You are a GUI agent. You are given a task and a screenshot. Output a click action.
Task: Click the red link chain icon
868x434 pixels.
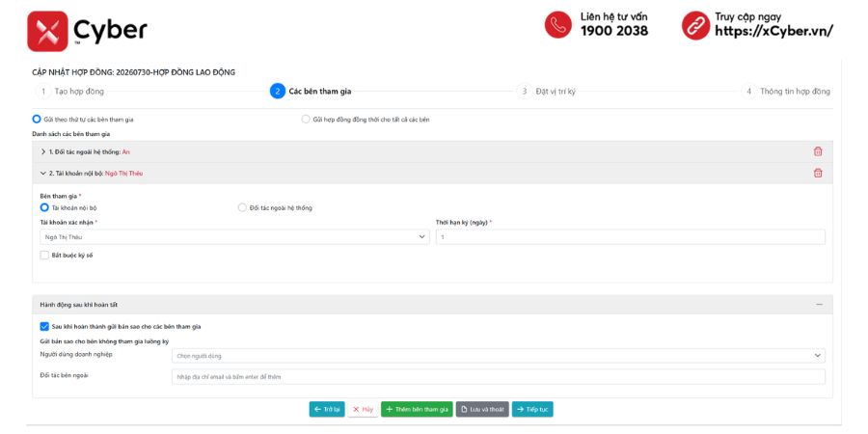(695, 25)
